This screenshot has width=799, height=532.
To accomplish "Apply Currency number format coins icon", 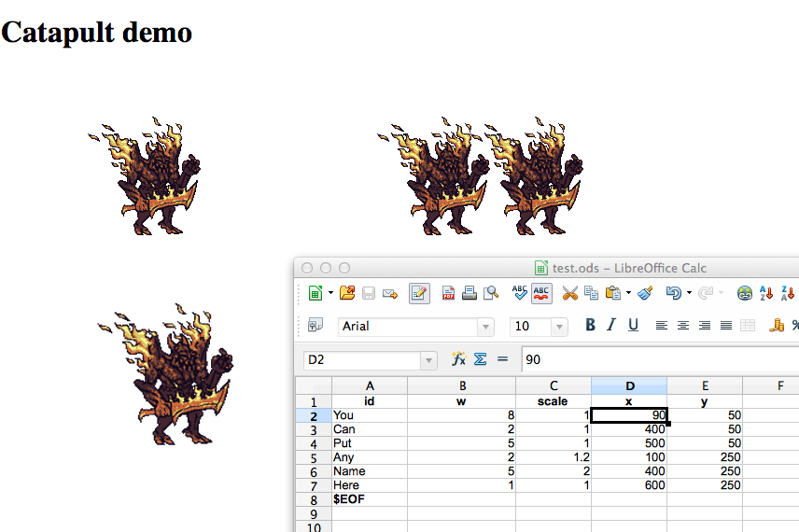I will point(776,325).
